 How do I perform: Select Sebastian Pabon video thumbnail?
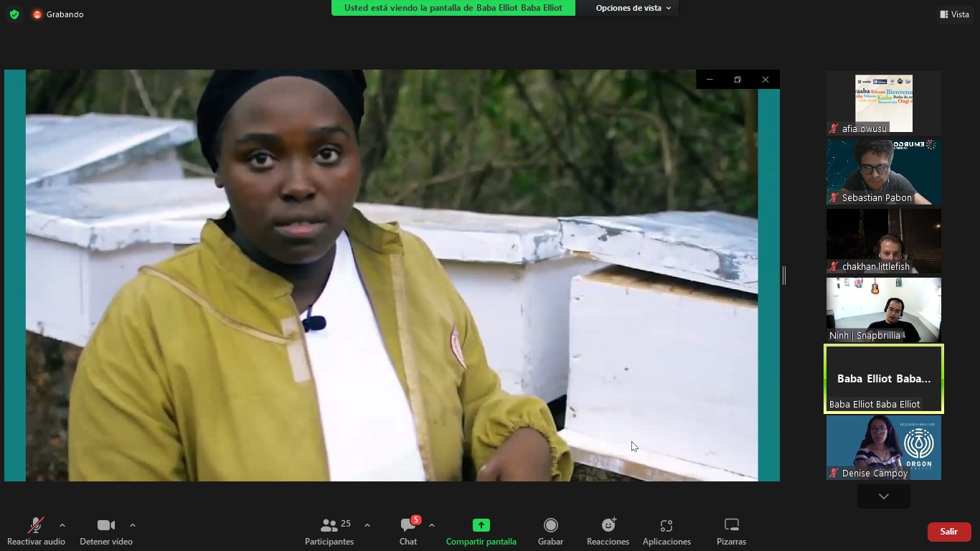point(884,171)
